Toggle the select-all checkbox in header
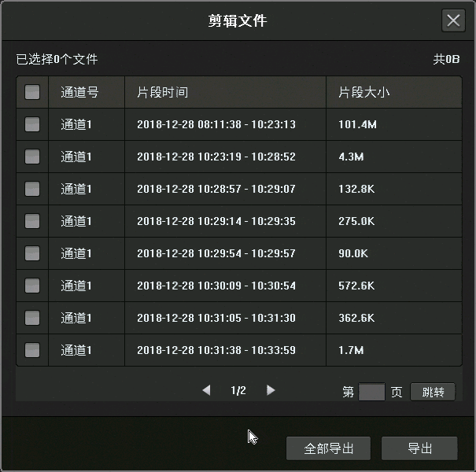This screenshot has width=476, height=472. 32,92
